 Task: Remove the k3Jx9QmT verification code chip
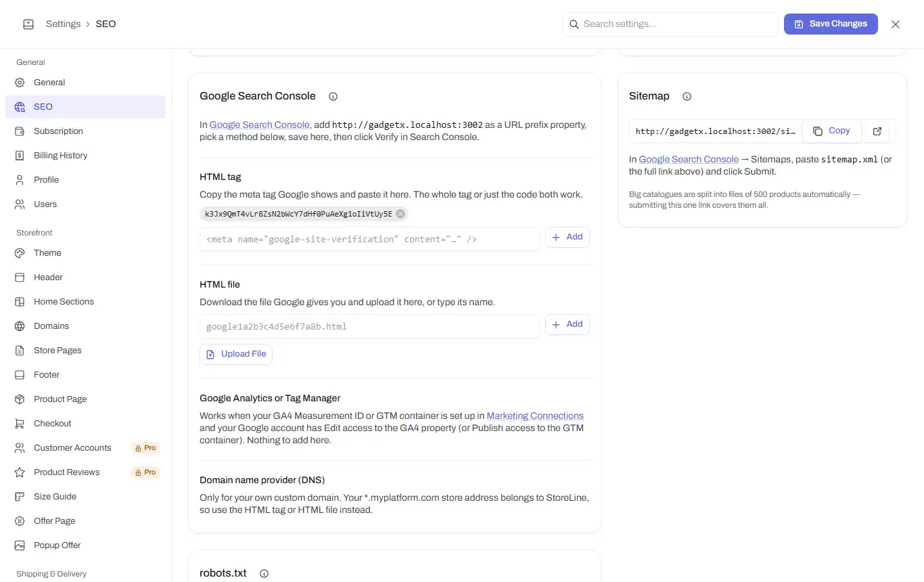point(400,214)
